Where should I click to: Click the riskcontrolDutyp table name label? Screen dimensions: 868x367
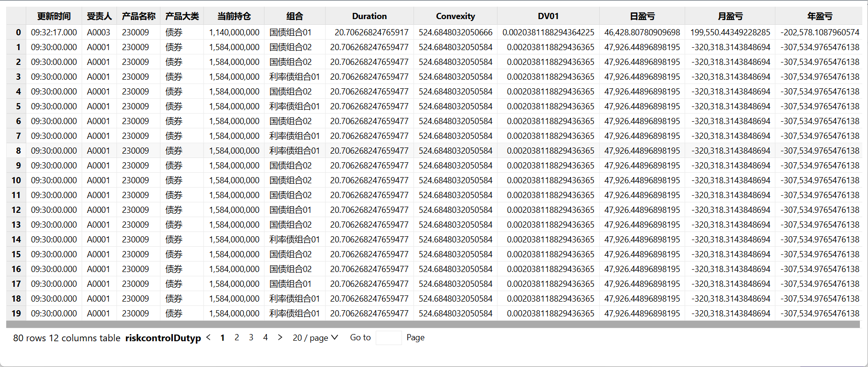click(x=163, y=338)
